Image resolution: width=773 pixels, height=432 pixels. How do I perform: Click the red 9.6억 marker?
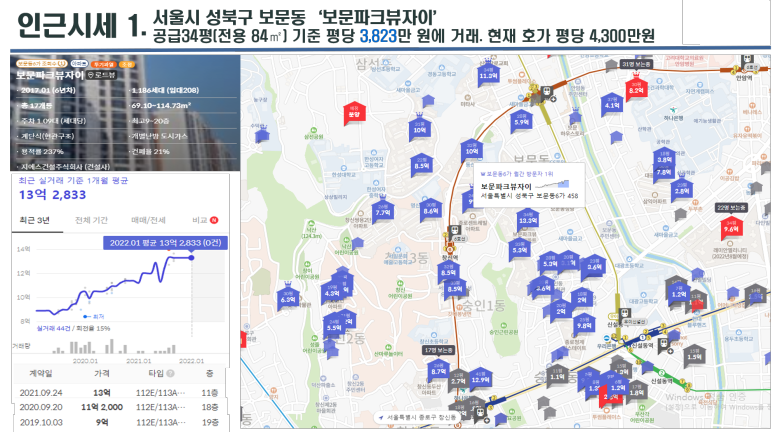[x=731, y=228]
